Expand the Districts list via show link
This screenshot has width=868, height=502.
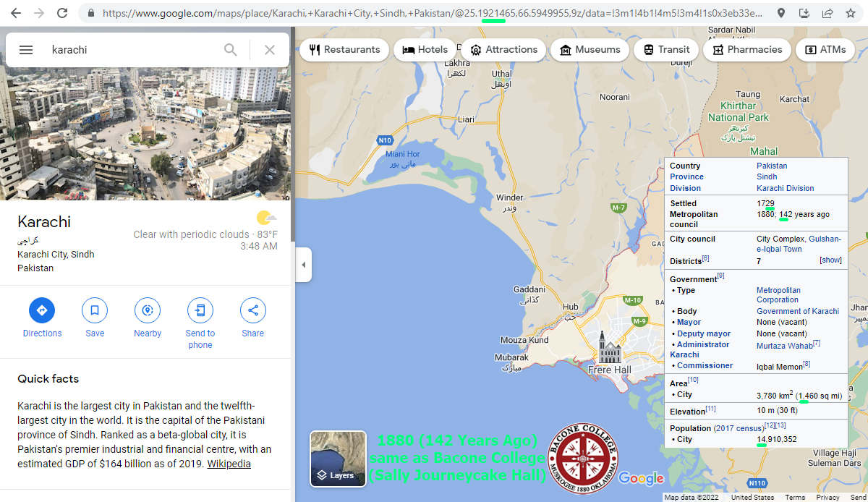click(x=830, y=260)
